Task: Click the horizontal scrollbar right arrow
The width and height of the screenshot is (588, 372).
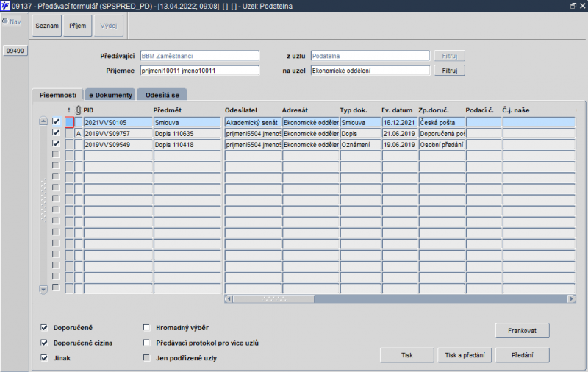Action: 572,299
